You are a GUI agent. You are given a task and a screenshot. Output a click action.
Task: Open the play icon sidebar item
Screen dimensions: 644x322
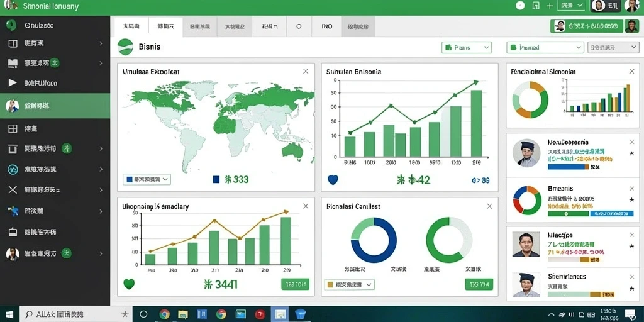tap(55, 83)
